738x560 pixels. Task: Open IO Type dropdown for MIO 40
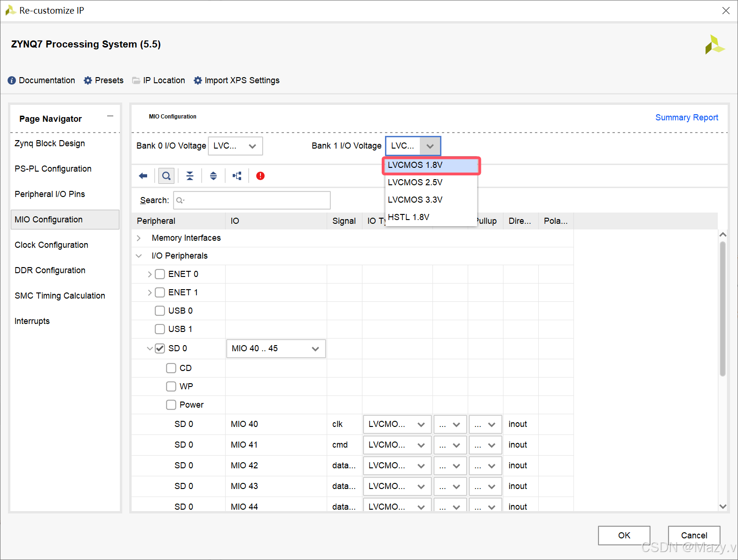(397, 425)
